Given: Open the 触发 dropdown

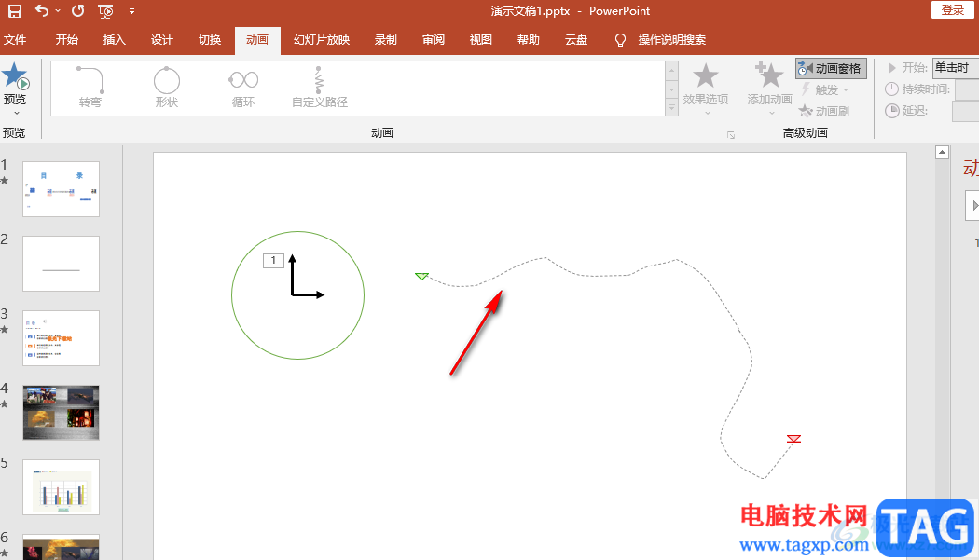Looking at the screenshot, I should click(x=825, y=89).
